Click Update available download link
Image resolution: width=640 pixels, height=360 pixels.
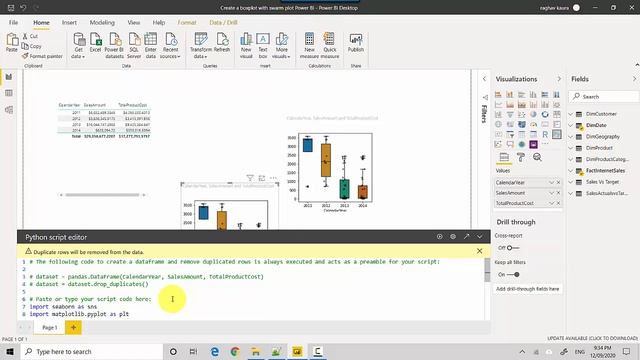coord(592,338)
